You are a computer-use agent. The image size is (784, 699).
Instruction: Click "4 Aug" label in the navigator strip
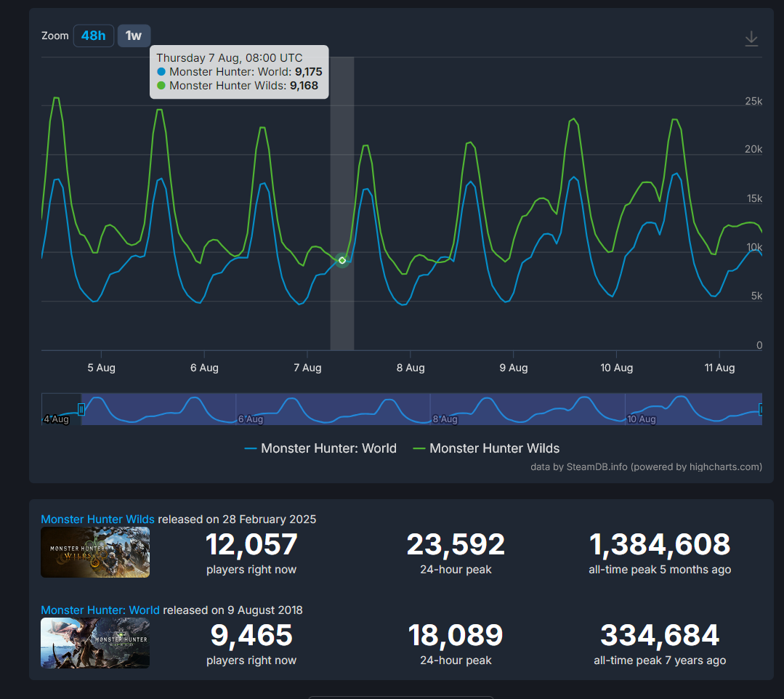[x=56, y=419]
